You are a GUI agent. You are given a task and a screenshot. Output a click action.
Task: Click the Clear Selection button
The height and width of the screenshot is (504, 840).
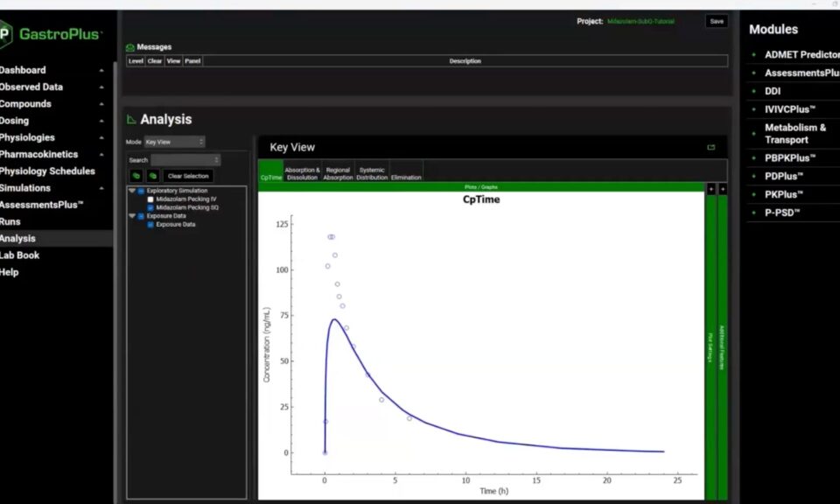tap(187, 176)
